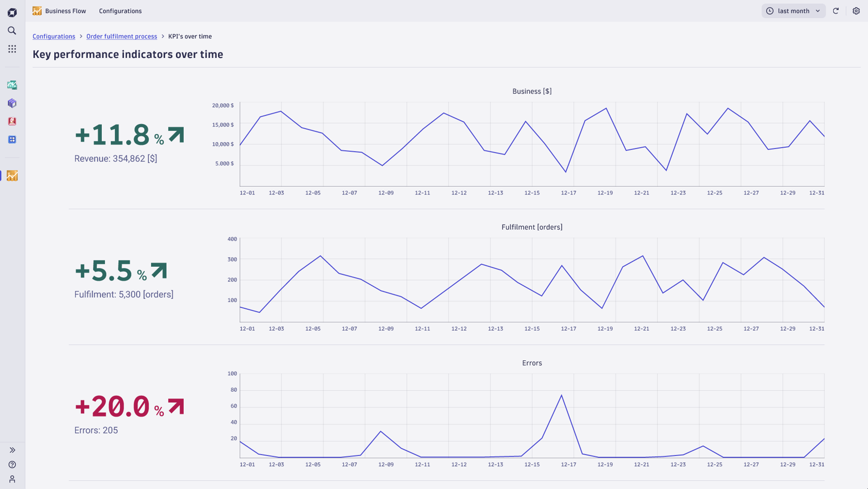Open the last month timeframe dropdown
Viewport: 868px width, 489px height.
[x=793, y=11]
